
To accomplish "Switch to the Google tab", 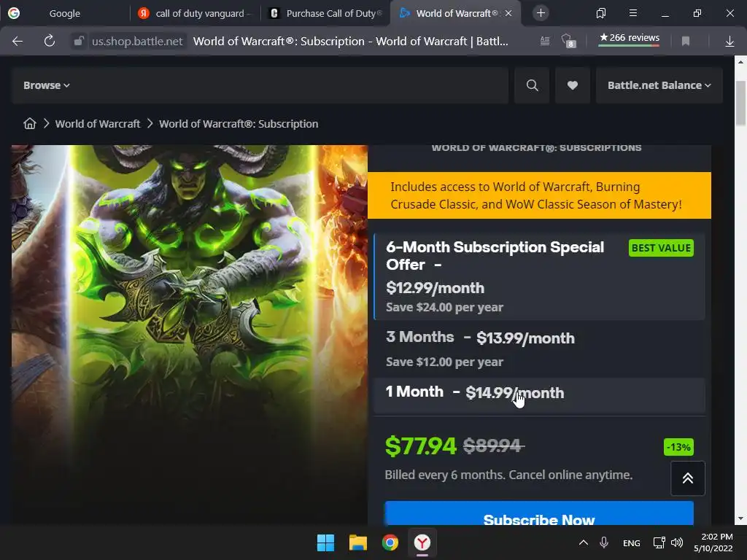I will click(65, 13).
